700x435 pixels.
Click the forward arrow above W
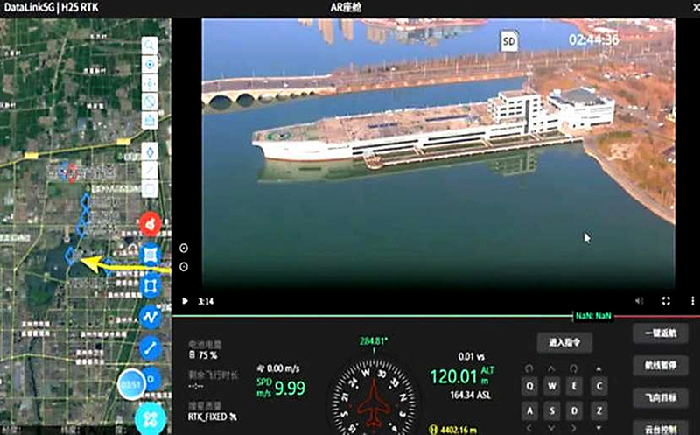pos(552,369)
